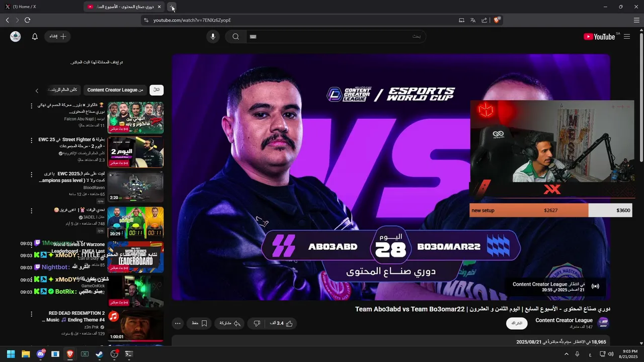Viewport: 644px width, 362px height.
Task: Go back in the browser
Action: tap(7, 20)
